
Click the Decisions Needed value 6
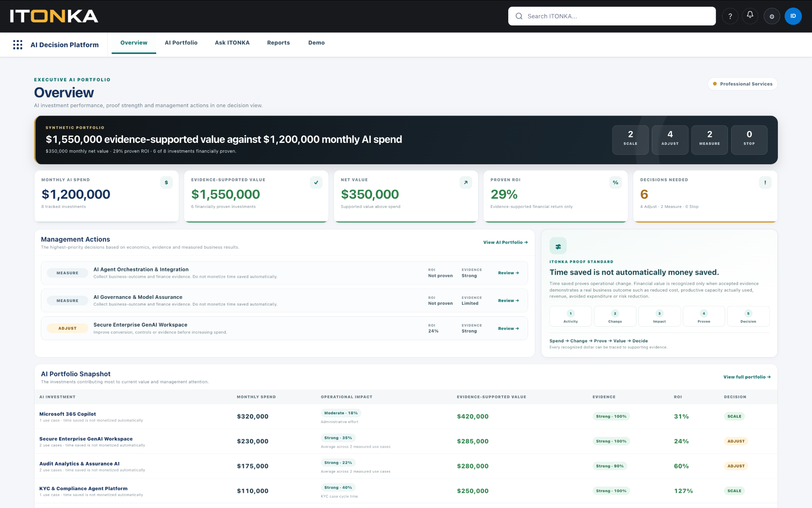[x=644, y=194]
